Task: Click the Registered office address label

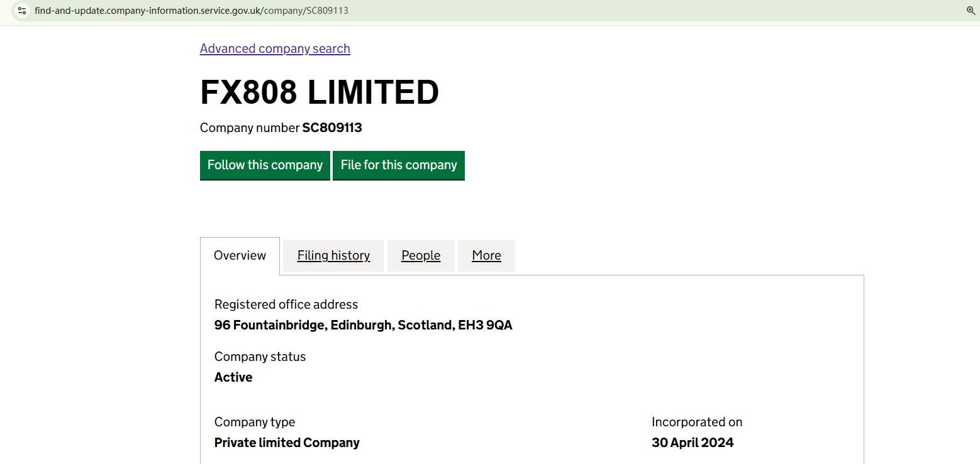Action: (286, 304)
